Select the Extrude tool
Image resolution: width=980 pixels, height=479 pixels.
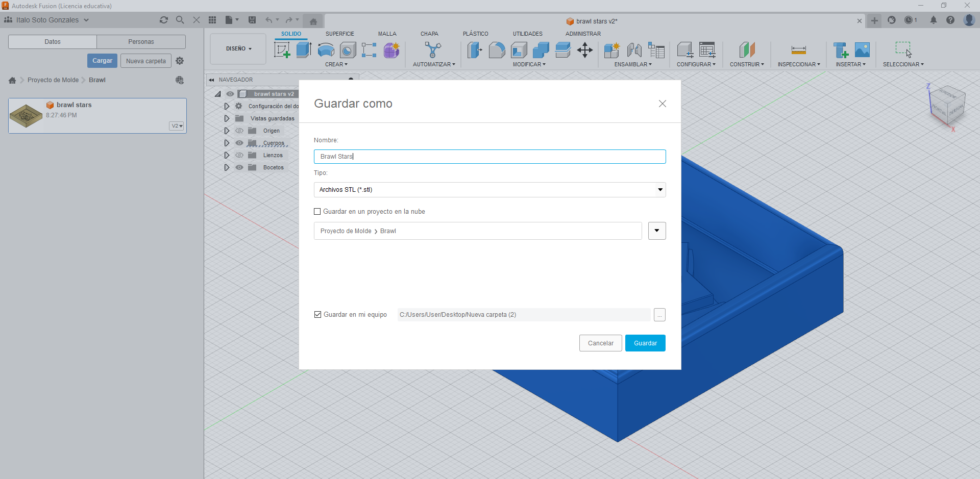tap(304, 50)
